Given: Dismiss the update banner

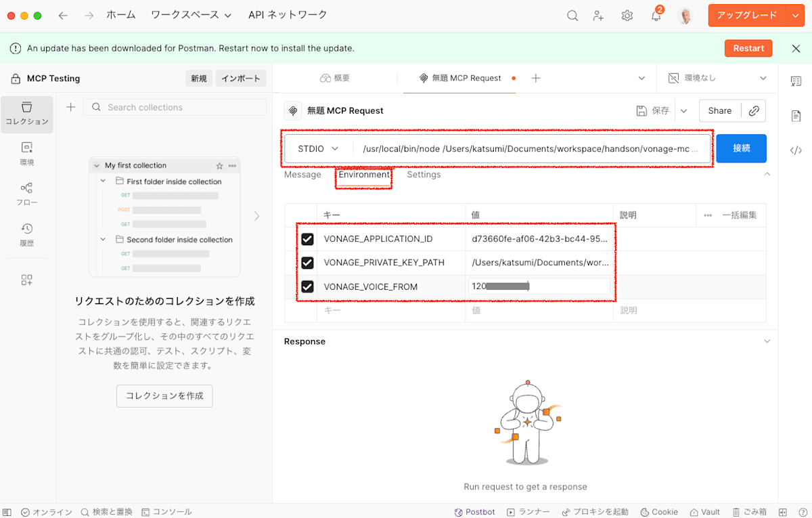Looking at the screenshot, I should coord(796,48).
